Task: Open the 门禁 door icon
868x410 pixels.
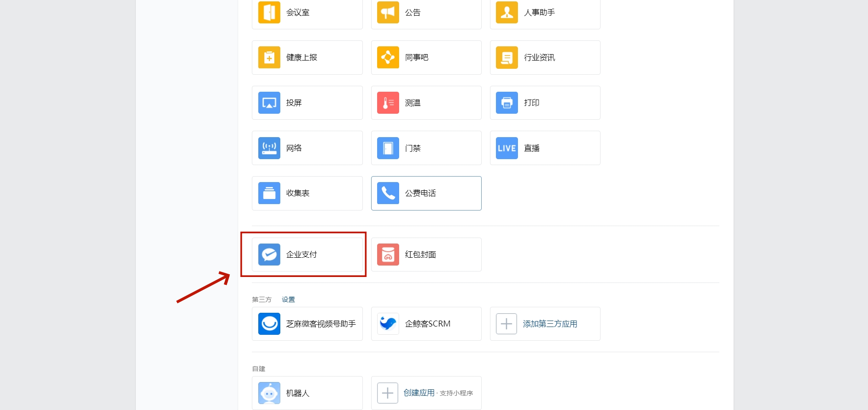Action: [388, 148]
